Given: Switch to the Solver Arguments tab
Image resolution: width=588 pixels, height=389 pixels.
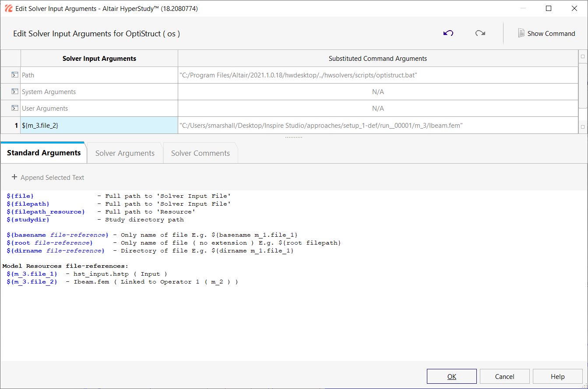Looking at the screenshot, I should click(125, 153).
